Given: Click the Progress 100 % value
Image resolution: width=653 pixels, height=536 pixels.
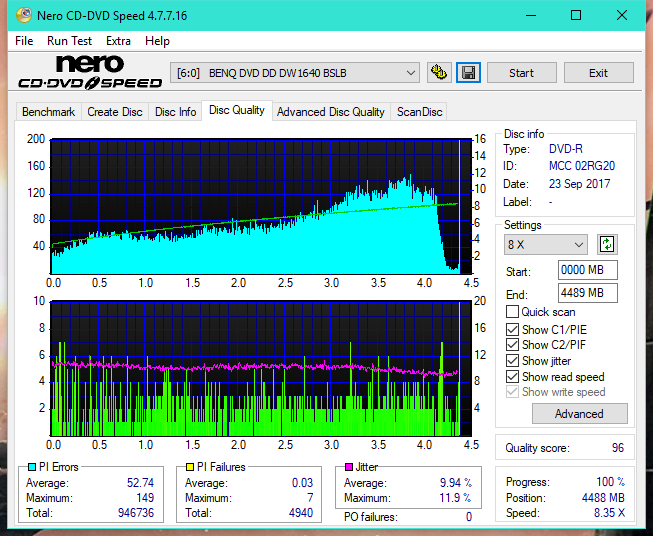Looking at the screenshot, I should click(610, 482).
